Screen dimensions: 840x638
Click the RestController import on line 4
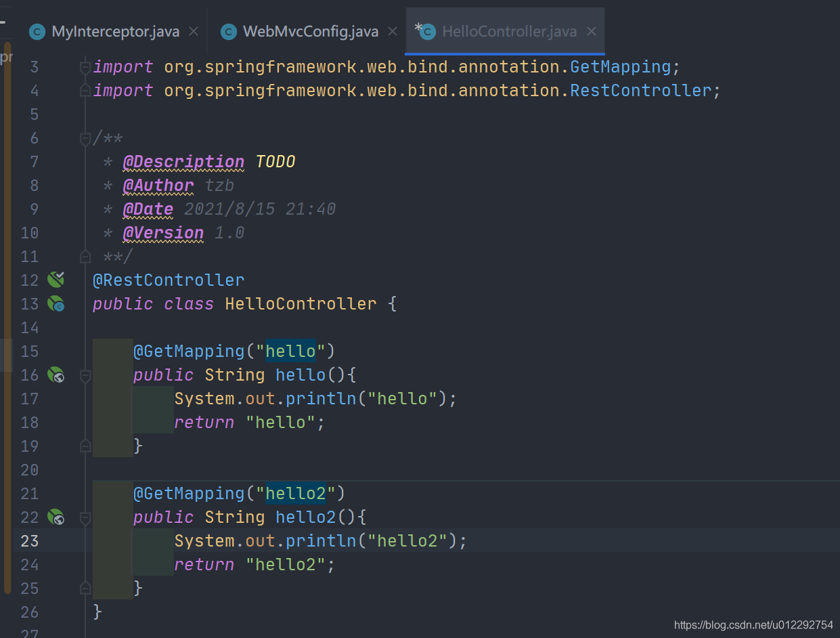[x=640, y=90]
